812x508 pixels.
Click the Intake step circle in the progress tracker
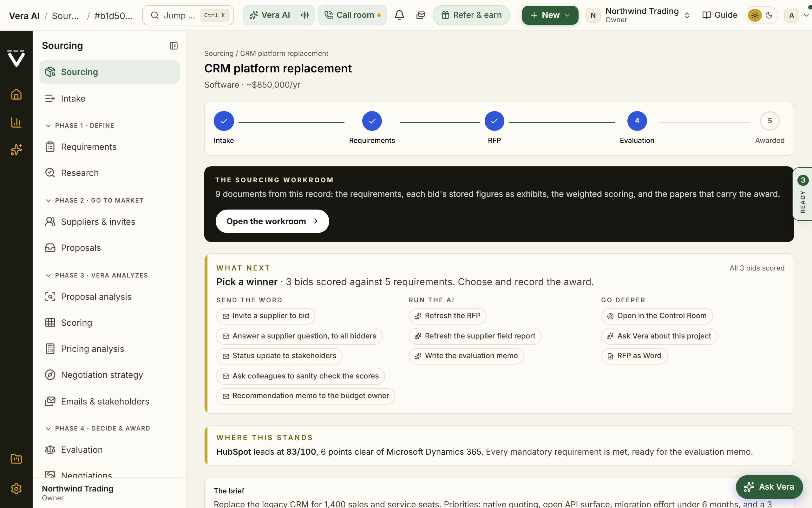pos(224,121)
